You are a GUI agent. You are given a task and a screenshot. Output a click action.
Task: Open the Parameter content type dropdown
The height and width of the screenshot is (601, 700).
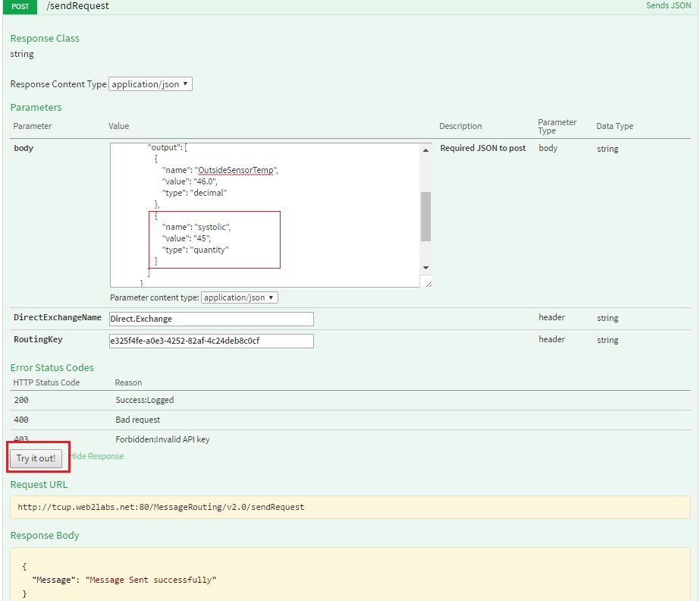(240, 297)
